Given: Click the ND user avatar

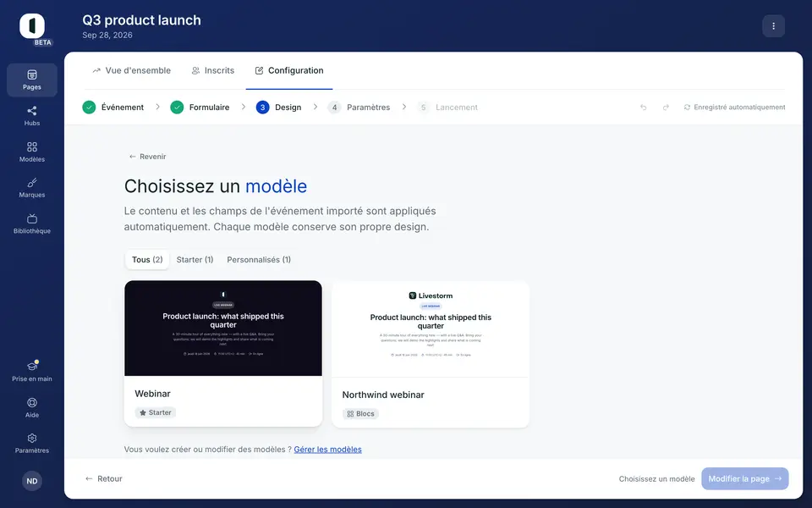Looking at the screenshot, I should click(32, 481).
